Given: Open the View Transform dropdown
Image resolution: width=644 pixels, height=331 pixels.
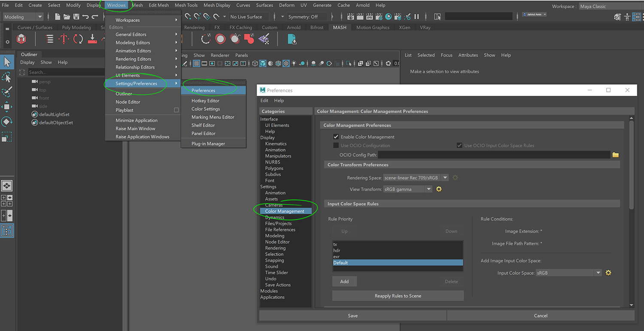Looking at the screenshot, I should click(x=407, y=189).
